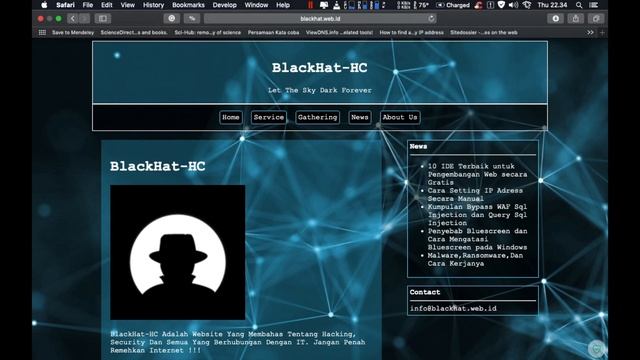Click the Save to Mendeley bookmark

73,32
